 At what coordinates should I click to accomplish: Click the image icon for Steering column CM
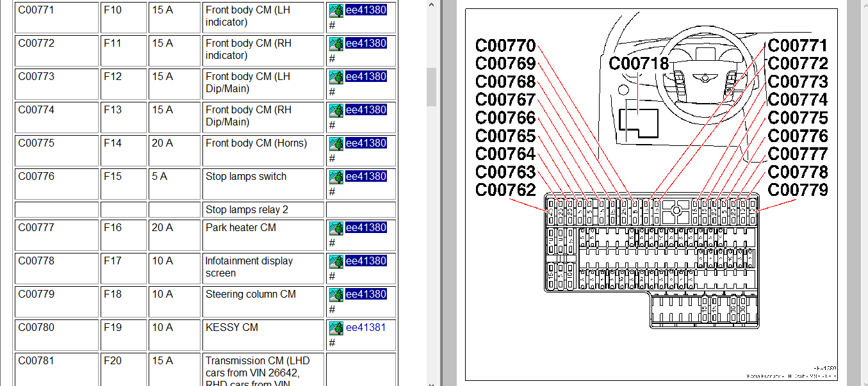click(336, 294)
